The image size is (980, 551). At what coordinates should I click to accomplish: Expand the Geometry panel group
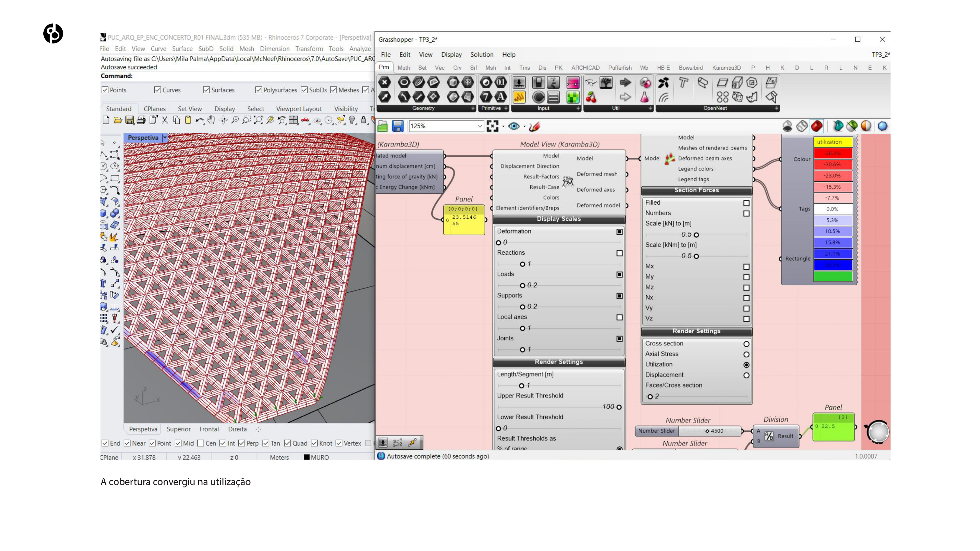coord(473,108)
